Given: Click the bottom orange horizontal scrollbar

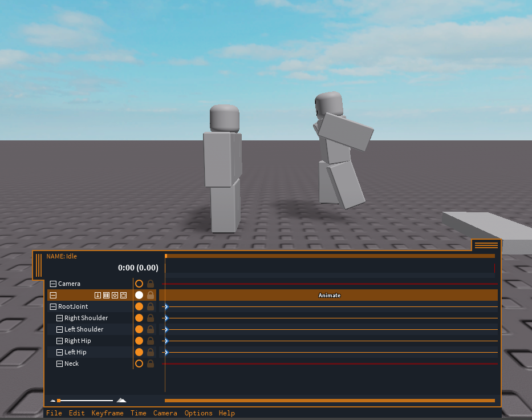Looking at the screenshot, I should click(330, 401).
